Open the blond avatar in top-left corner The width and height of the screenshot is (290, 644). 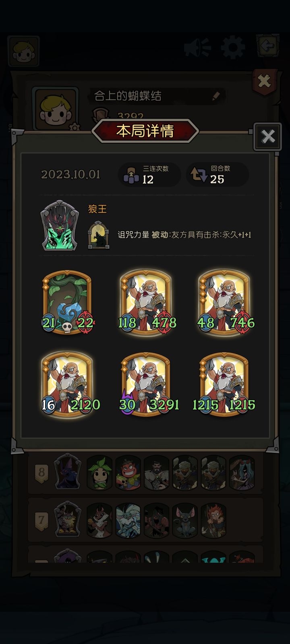(x=23, y=51)
